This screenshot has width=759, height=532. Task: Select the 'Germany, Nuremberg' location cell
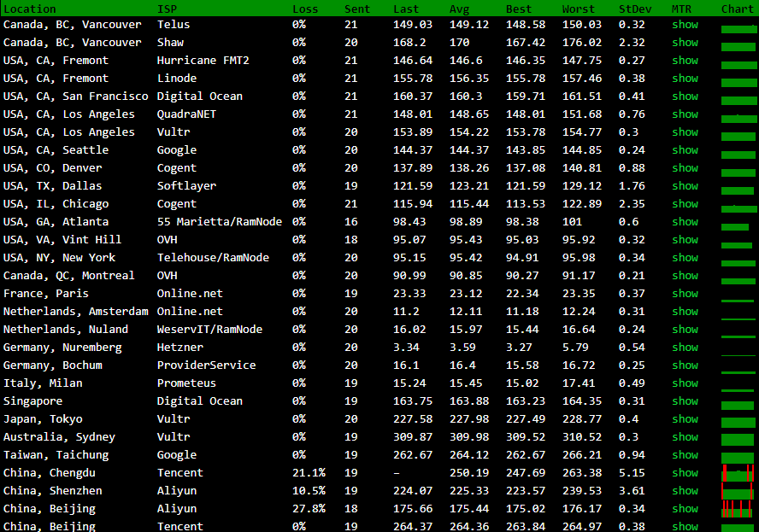pyautogui.click(x=62, y=348)
